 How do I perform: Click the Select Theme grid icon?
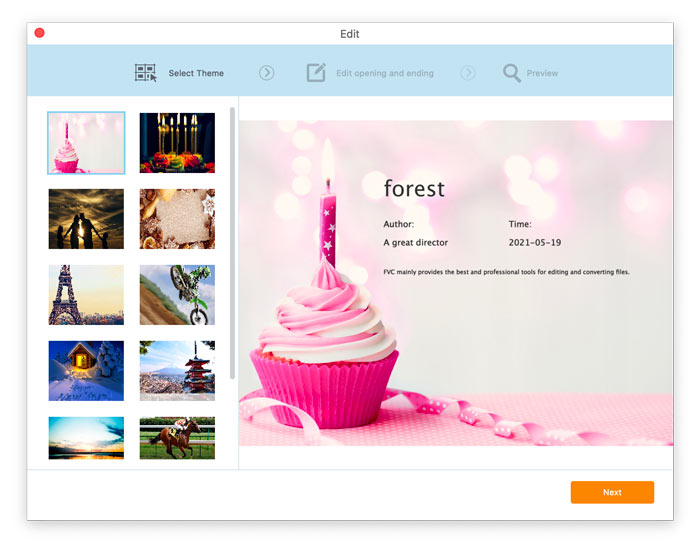click(146, 73)
